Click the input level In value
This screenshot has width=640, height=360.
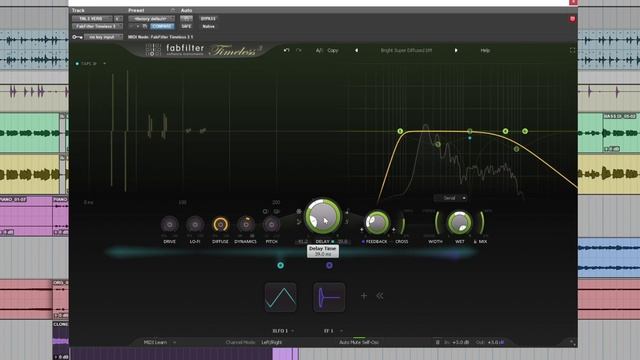pyautogui.click(x=460, y=342)
